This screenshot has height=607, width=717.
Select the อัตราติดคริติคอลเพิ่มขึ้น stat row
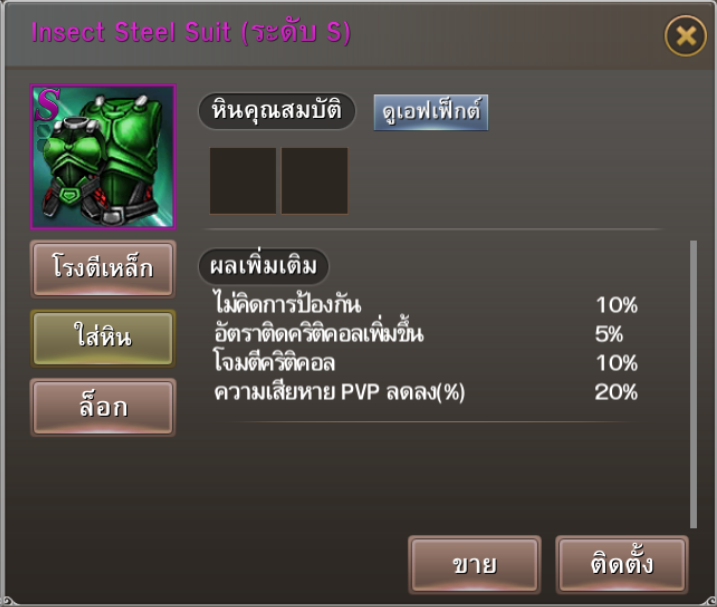pos(425,334)
